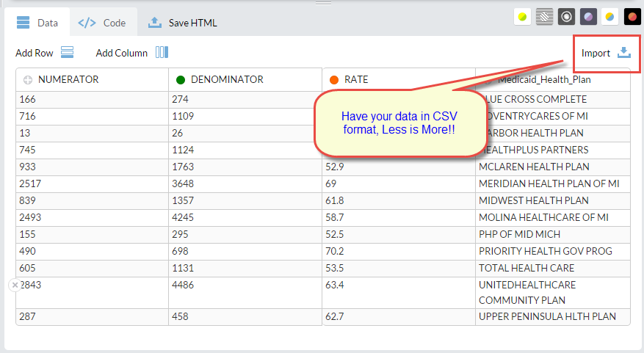Click the rate cell 61.8
Image resolution: width=644 pixels, height=353 pixels.
coord(399,200)
